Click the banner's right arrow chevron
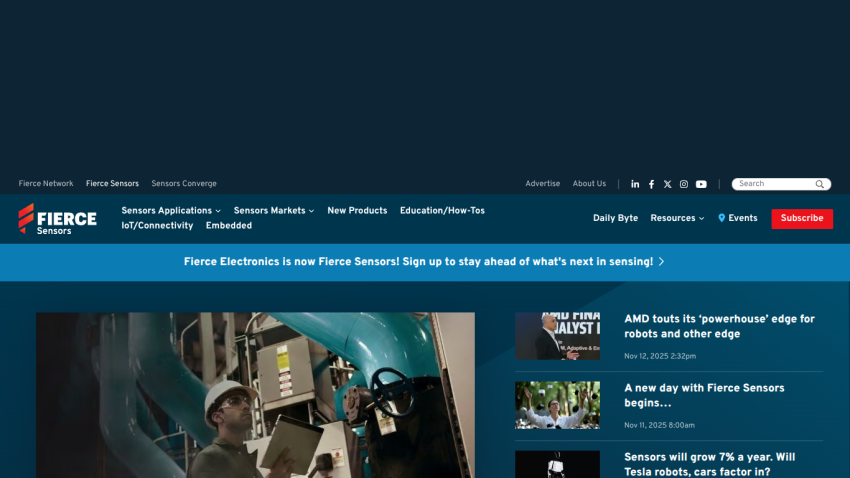 661,262
